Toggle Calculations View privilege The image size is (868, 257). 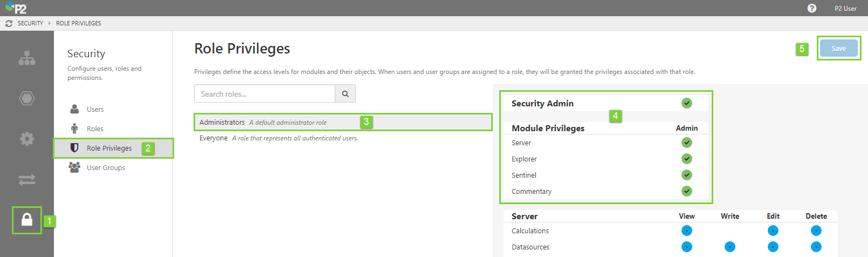coord(687,231)
